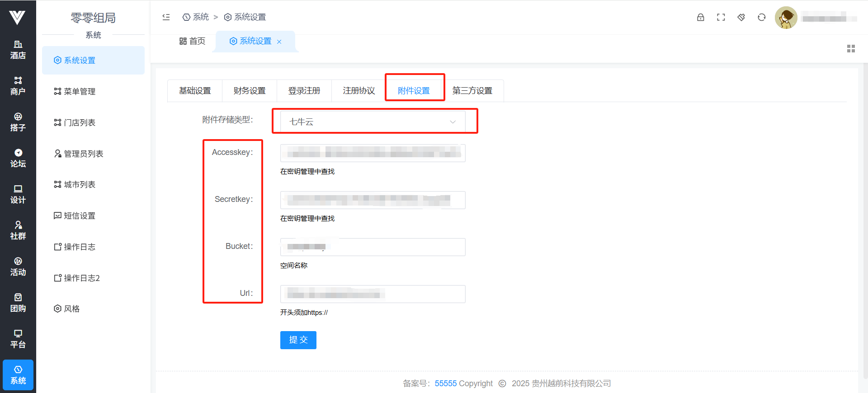The height and width of the screenshot is (393, 868).
Task: Close the 系统设置 page tab
Action: [279, 42]
